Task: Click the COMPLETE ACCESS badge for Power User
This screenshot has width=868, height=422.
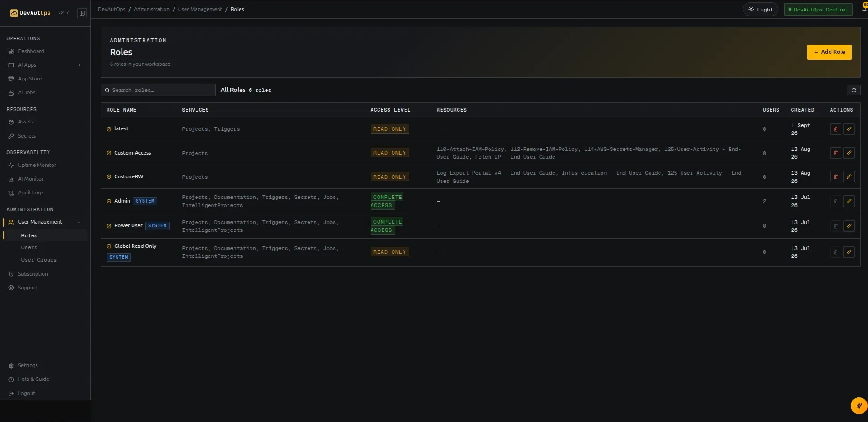Action: point(387,226)
